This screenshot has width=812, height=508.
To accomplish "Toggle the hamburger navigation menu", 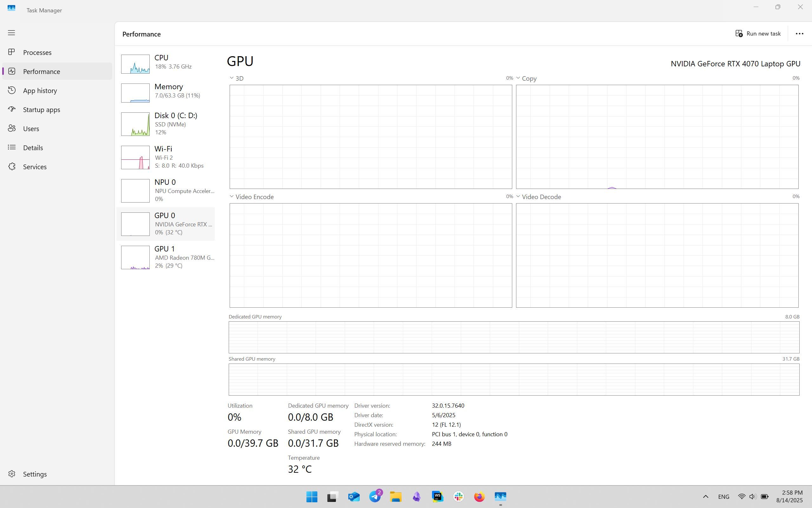I will (11, 33).
